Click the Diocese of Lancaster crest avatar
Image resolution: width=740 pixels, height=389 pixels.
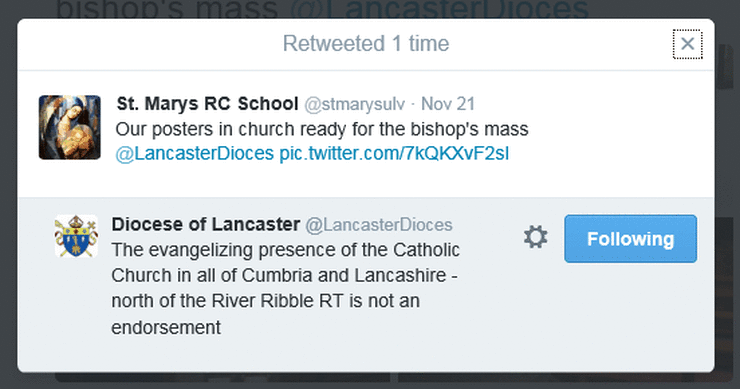pos(76,236)
